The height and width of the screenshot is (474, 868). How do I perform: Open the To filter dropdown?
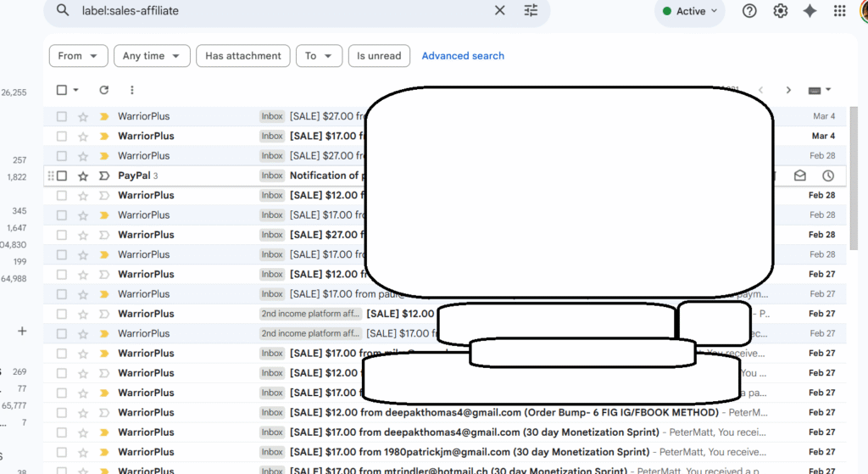point(319,56)
